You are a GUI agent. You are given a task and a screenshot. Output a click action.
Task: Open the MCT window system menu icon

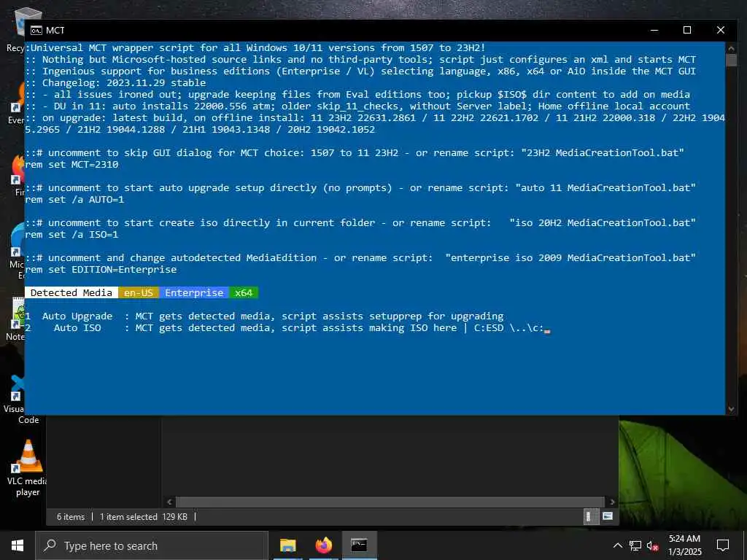pos(36,31)
